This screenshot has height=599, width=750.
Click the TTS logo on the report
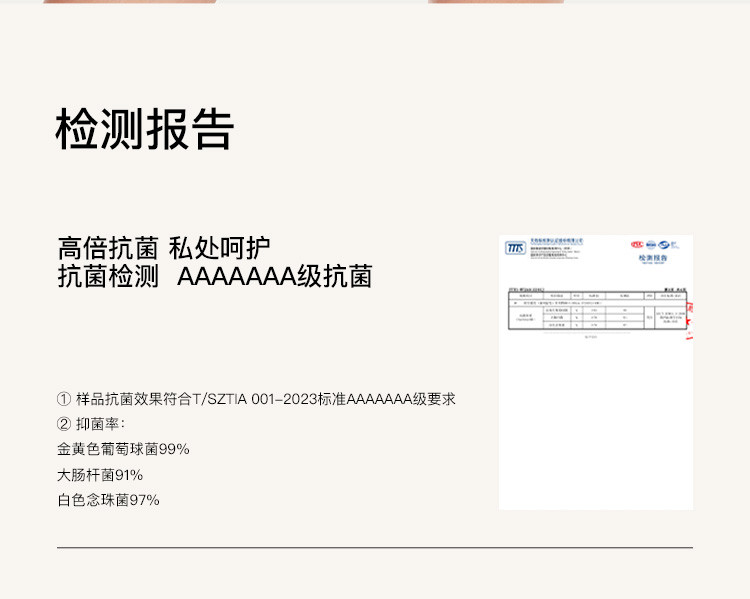click(x=515, y=247)
